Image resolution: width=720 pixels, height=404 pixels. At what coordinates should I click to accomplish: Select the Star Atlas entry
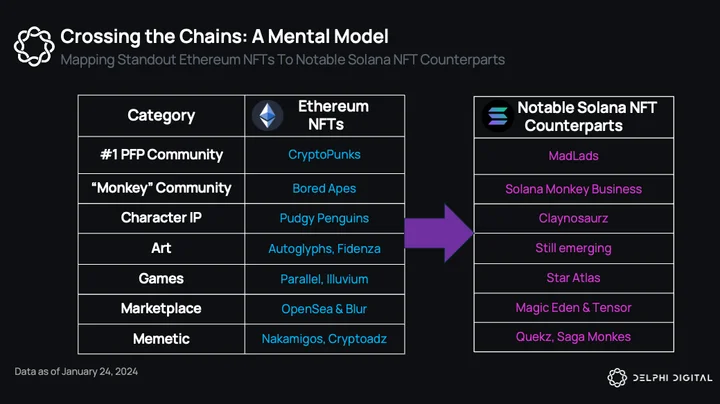[574, 278]
